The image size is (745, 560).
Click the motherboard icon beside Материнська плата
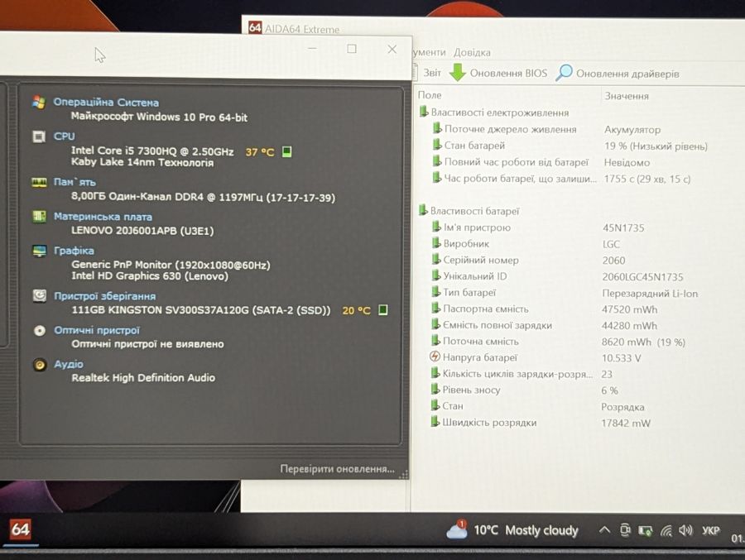pyautogui.click(x=40, y=217)
